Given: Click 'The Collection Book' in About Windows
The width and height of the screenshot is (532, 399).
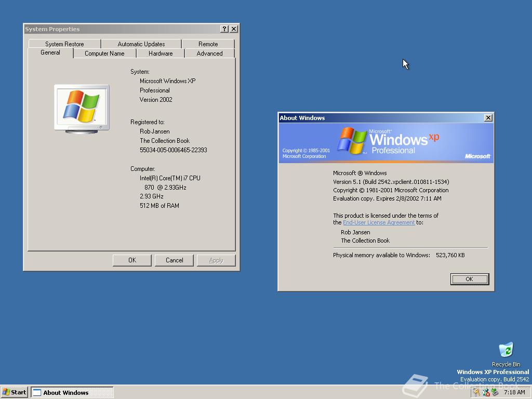Looking at the screenshot, I should tap(365, 241).
